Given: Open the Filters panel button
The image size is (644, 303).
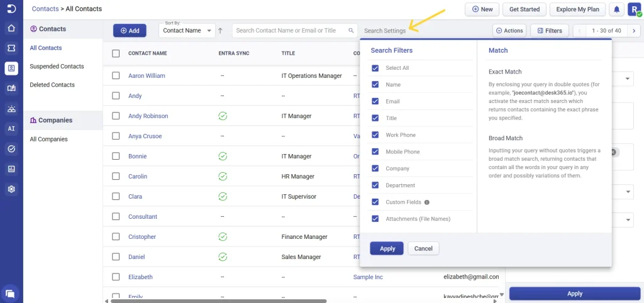Looking at the screenshot, I should click(550, 30).
